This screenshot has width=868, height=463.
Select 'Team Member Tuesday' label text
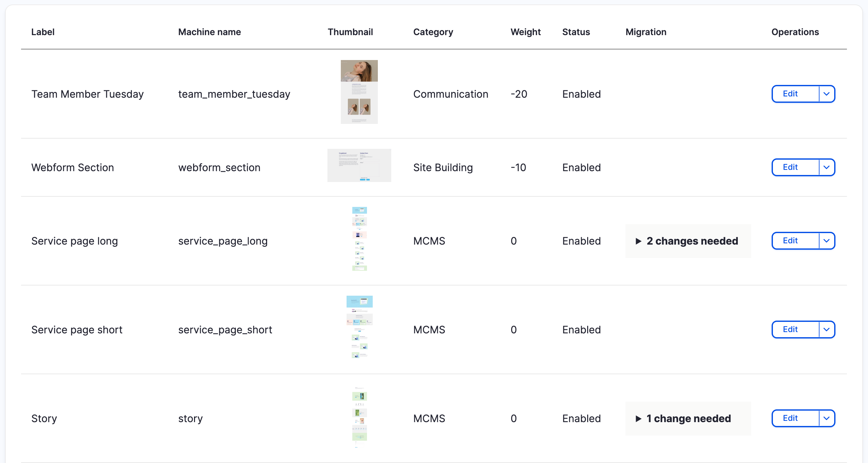pyautogui.click(x=88, y=94)
